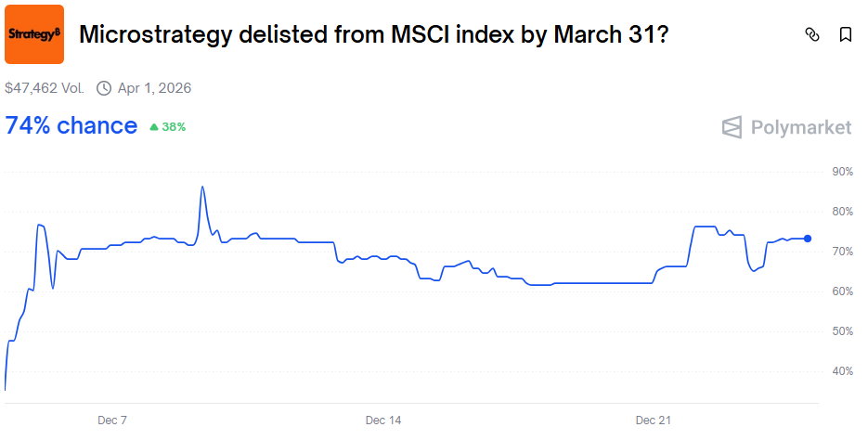868x440 pixels.
Task: Click the Dec 14 date axis label
Action: (383, 421)
